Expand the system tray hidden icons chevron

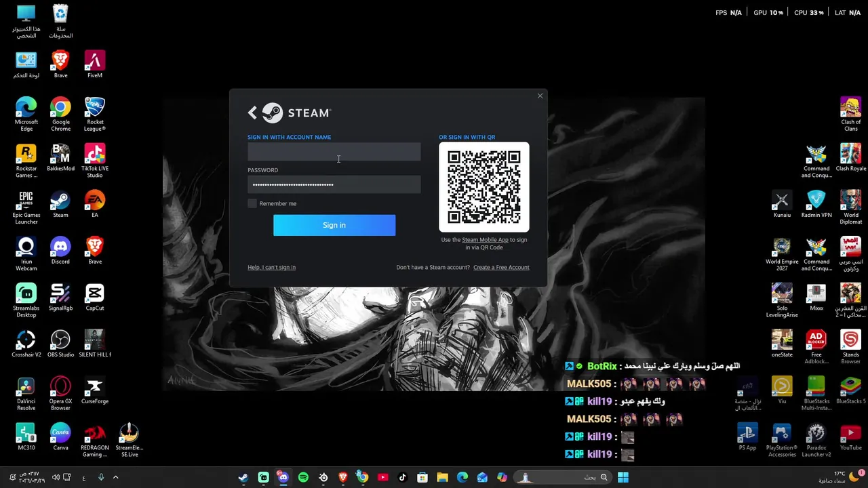coord(115,477)
